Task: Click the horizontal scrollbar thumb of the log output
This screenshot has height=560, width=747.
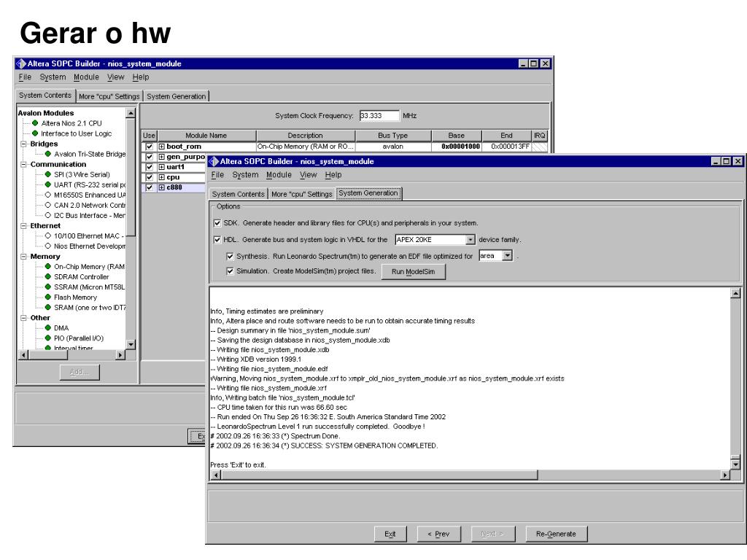Action: (379, 475)
